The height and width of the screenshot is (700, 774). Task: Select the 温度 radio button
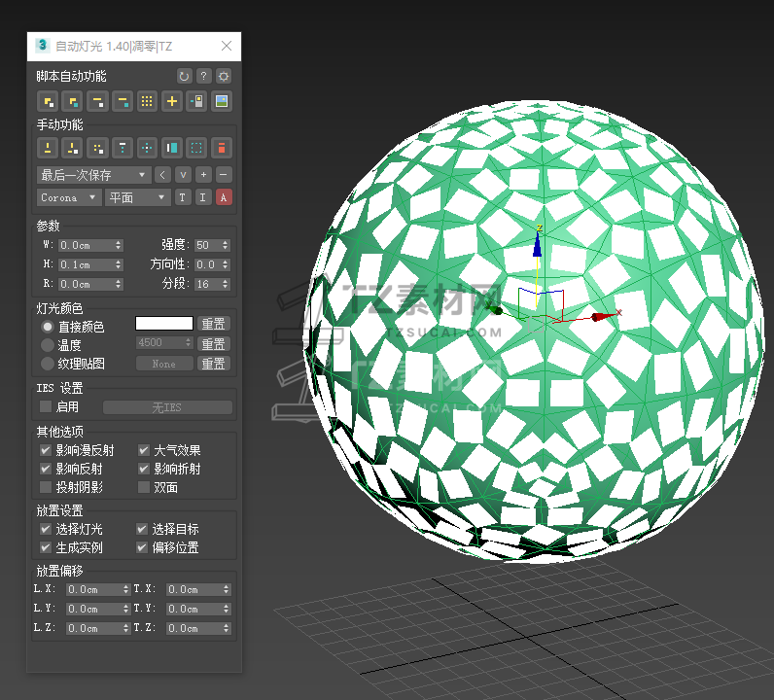pos(48,344)
